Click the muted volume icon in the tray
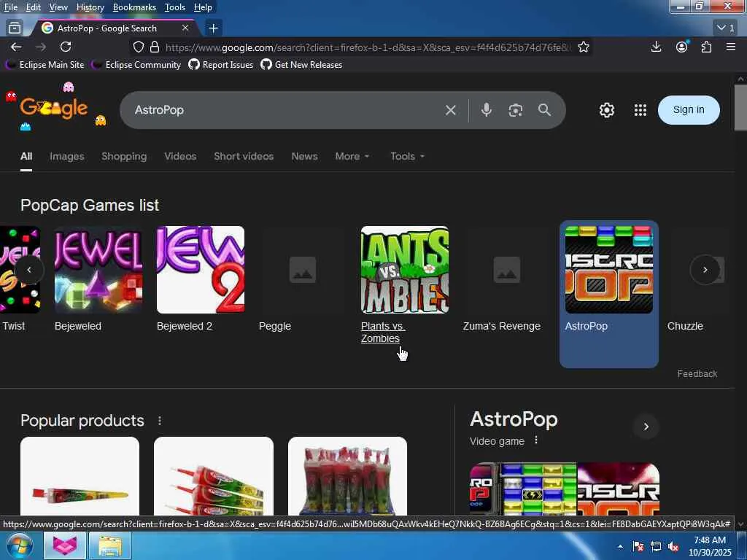 tap(673, 547)
